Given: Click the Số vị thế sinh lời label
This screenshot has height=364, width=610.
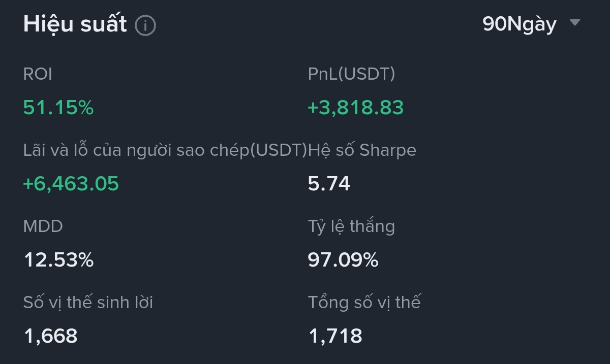Looking at the screenshot, I should point(88,303).
